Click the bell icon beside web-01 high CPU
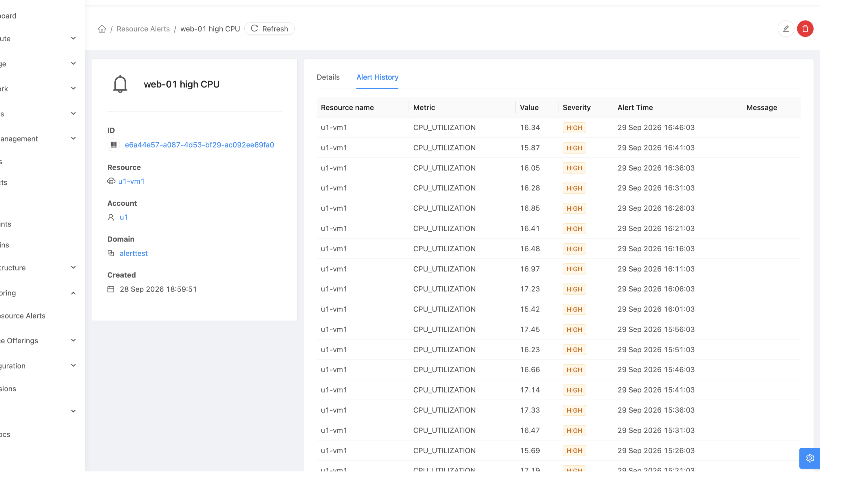The height and width of the screenshot is (499, 868). 120,84
